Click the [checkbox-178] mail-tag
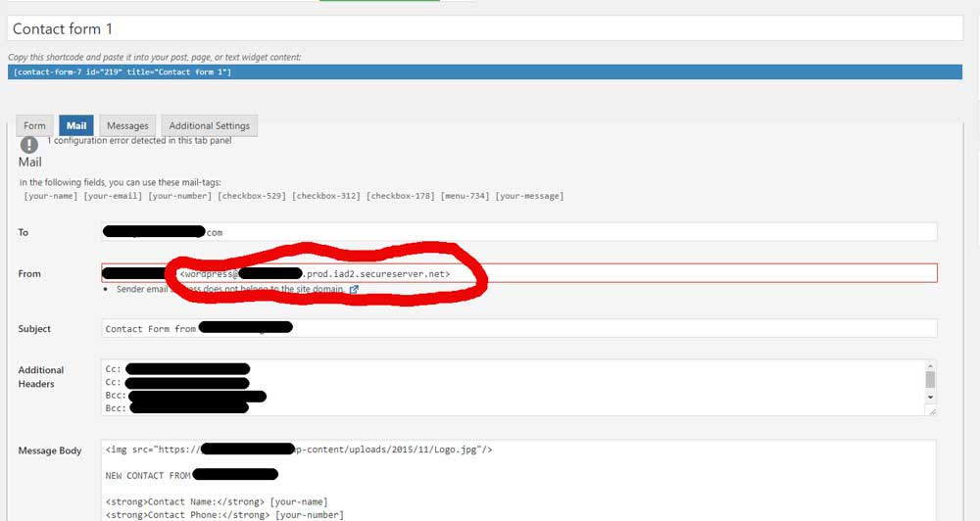The height and width of the screenshot is (521, 980). 401,196
